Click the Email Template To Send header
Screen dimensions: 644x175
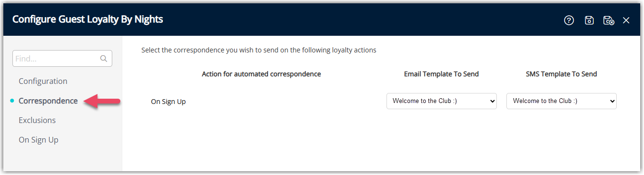pos(441,74)
